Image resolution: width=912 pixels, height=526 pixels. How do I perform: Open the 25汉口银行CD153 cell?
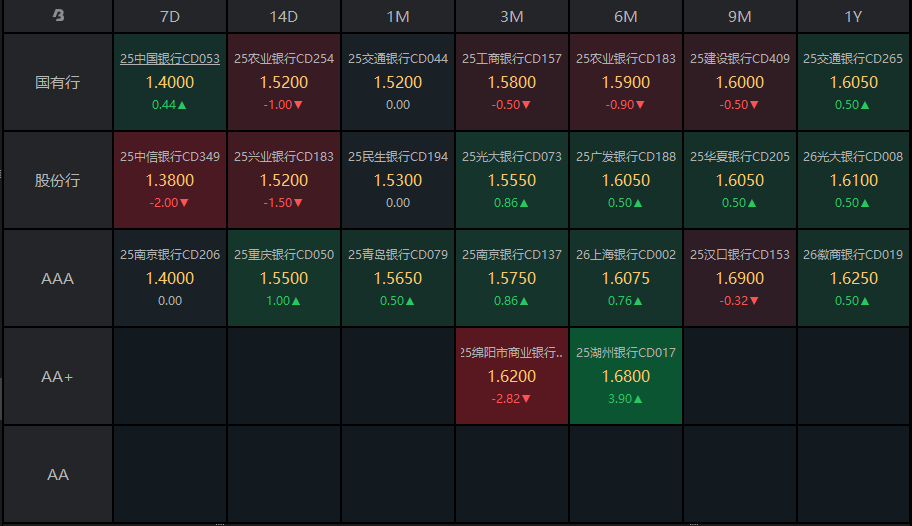point(740,278)
